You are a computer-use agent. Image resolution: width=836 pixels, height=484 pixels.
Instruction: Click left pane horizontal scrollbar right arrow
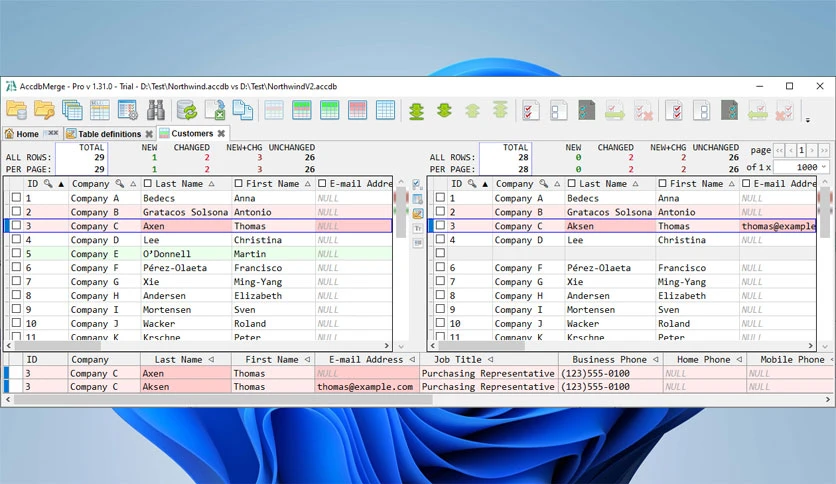point(387,345)
